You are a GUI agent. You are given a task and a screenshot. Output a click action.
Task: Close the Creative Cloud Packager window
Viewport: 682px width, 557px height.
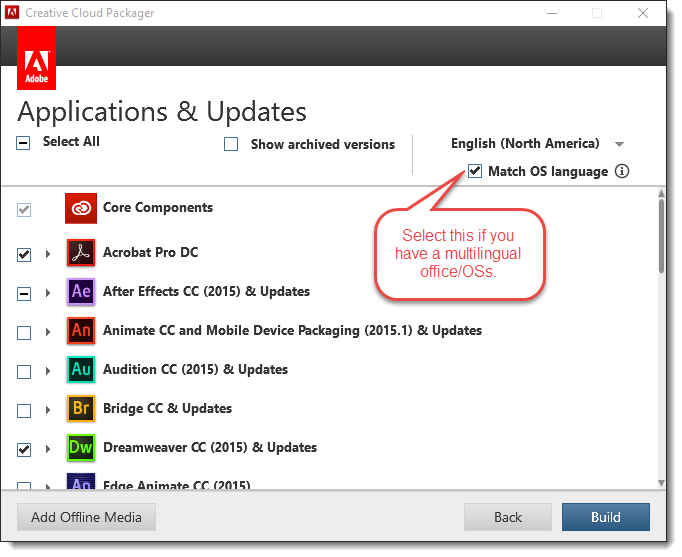point(643,13)
